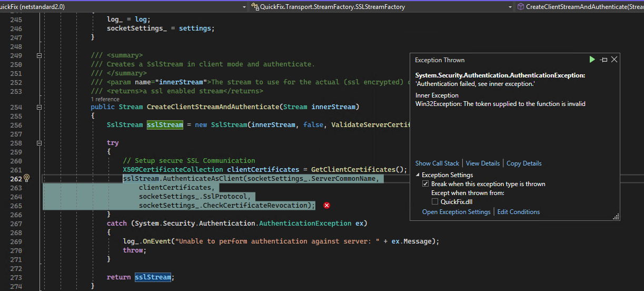
Task: Open the Show Call Stack link
Action: click(x=437, y=163)
